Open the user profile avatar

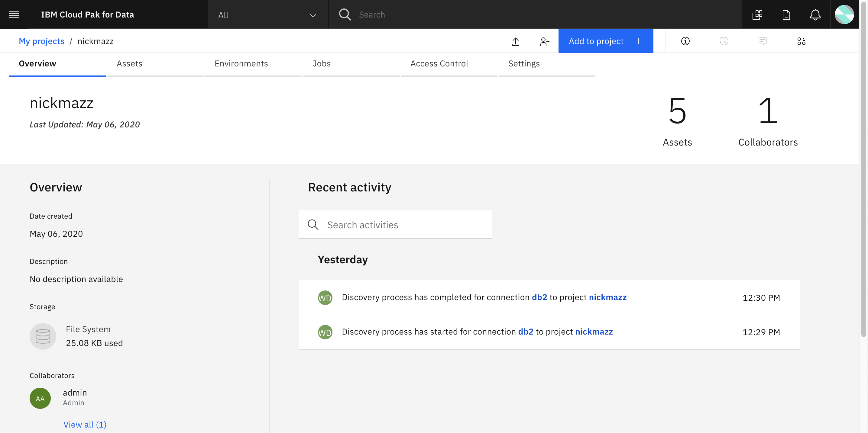point(844,14)
